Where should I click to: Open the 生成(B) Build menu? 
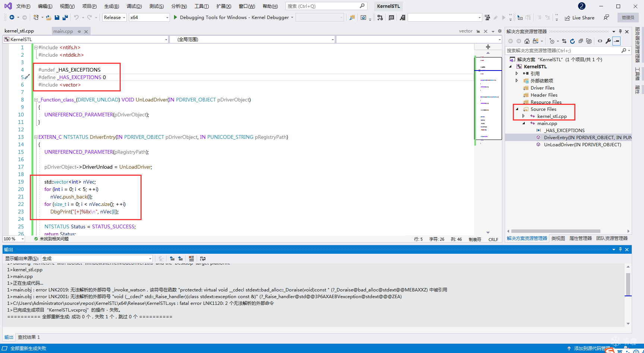click(x=111, y=6)
